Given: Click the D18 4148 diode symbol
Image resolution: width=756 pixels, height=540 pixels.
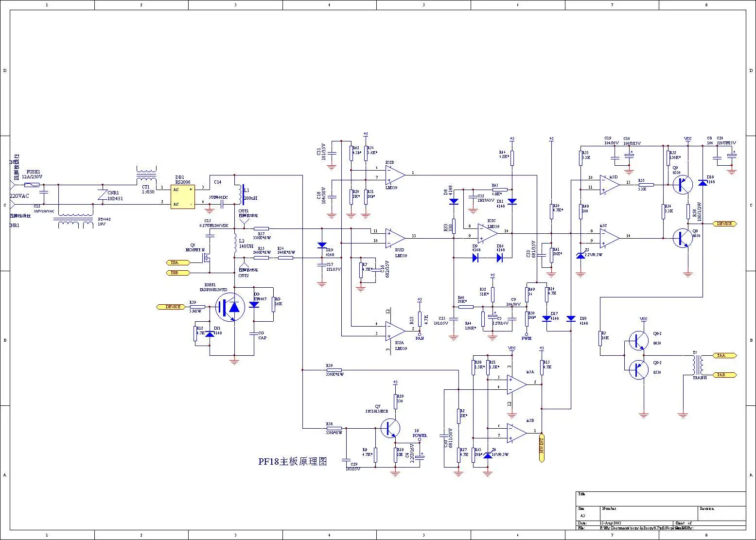Looking at the screenshot, I should 702,182.
